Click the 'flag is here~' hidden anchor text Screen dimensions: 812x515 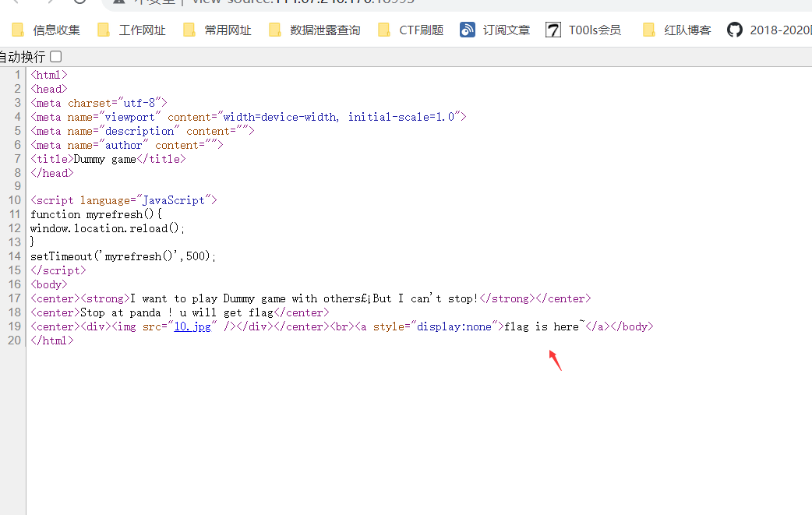click(x=544, y=326)
